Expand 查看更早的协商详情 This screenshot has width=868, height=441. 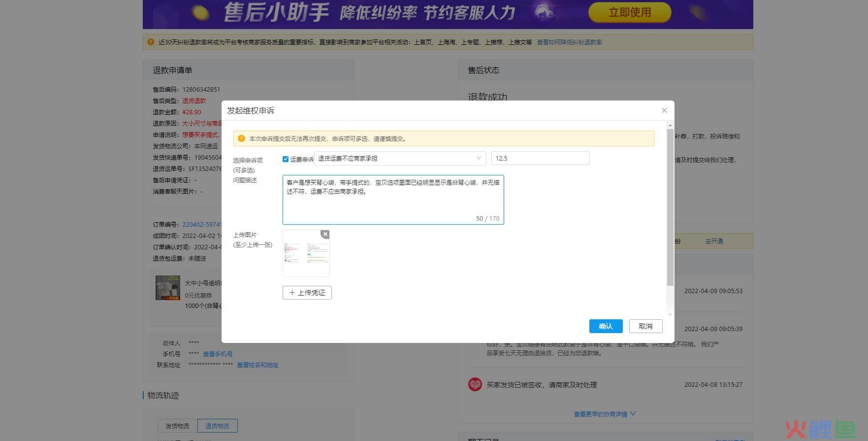coord(605,414)
